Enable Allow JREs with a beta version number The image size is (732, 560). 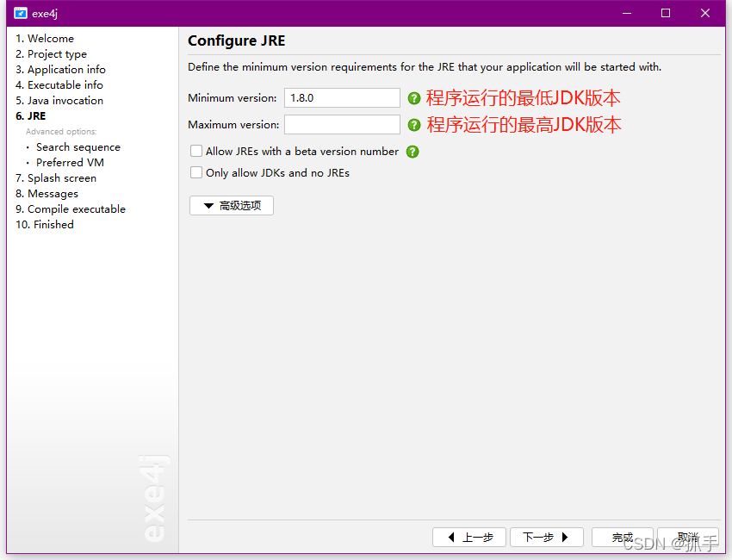(196, 152)
